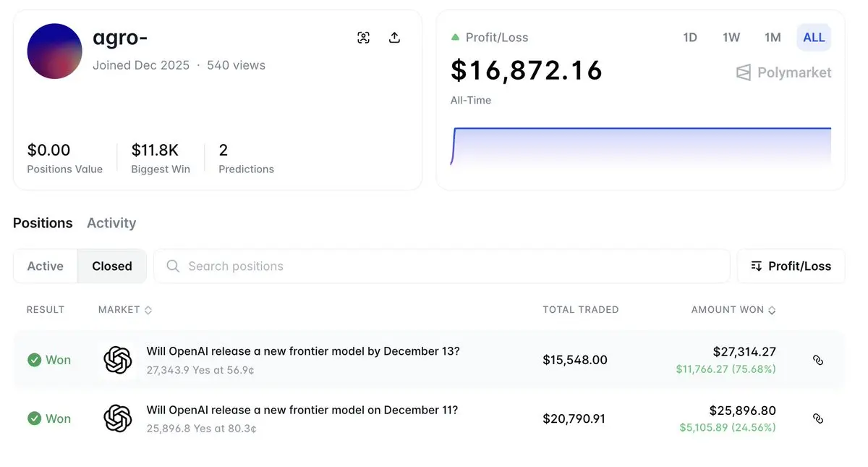Copy link for December 13 market position
868x467 pixels.
click(818, 360)
